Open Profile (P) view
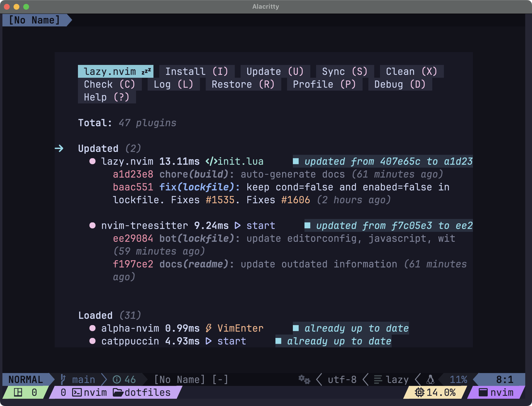 325,84
